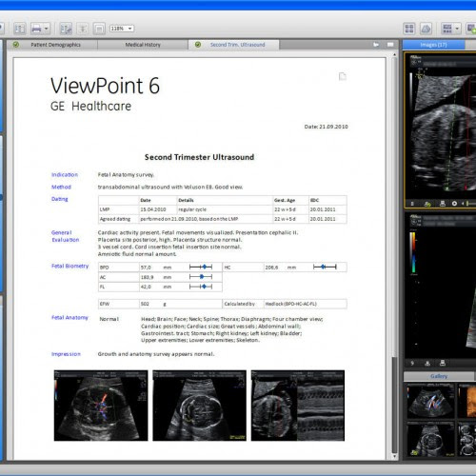Click the delete icon under top image

click(412, 204)
